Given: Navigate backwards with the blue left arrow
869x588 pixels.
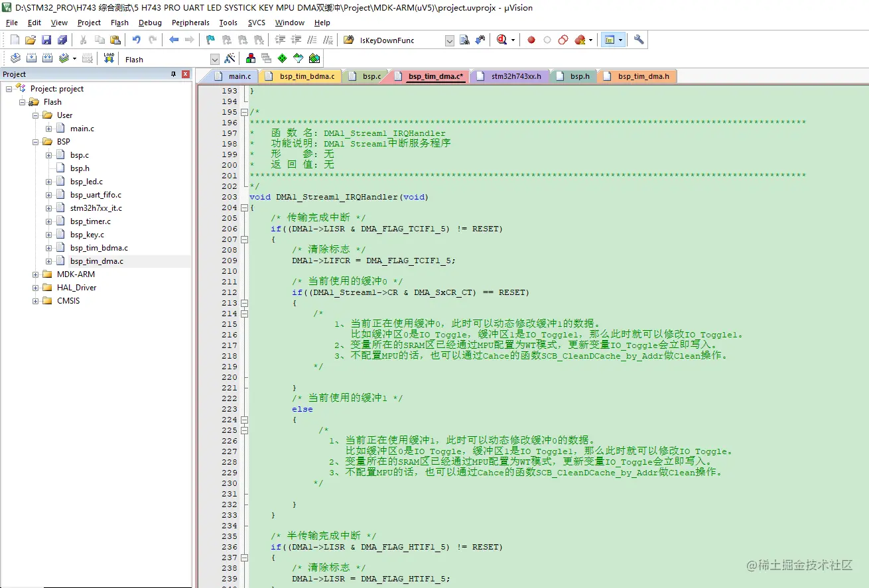Looking at the screenshot, I should [x=174, y=40].
